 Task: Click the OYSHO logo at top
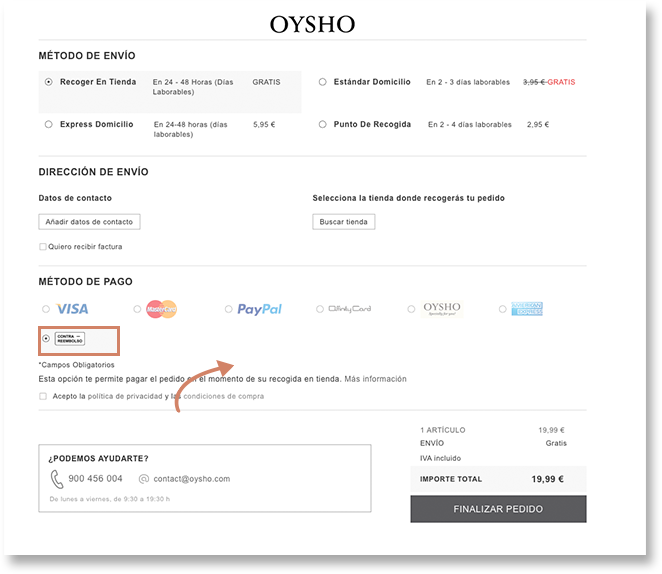(x=312, y=24)
